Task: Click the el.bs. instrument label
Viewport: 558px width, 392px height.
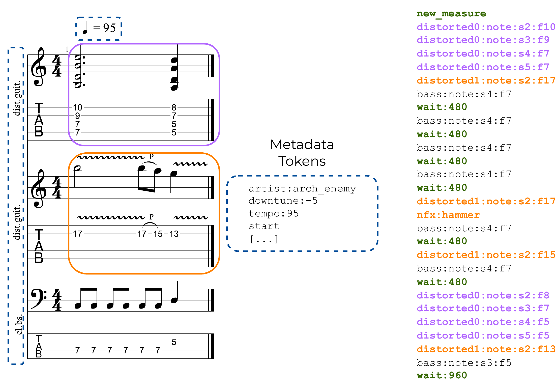Action: point(19,325)
